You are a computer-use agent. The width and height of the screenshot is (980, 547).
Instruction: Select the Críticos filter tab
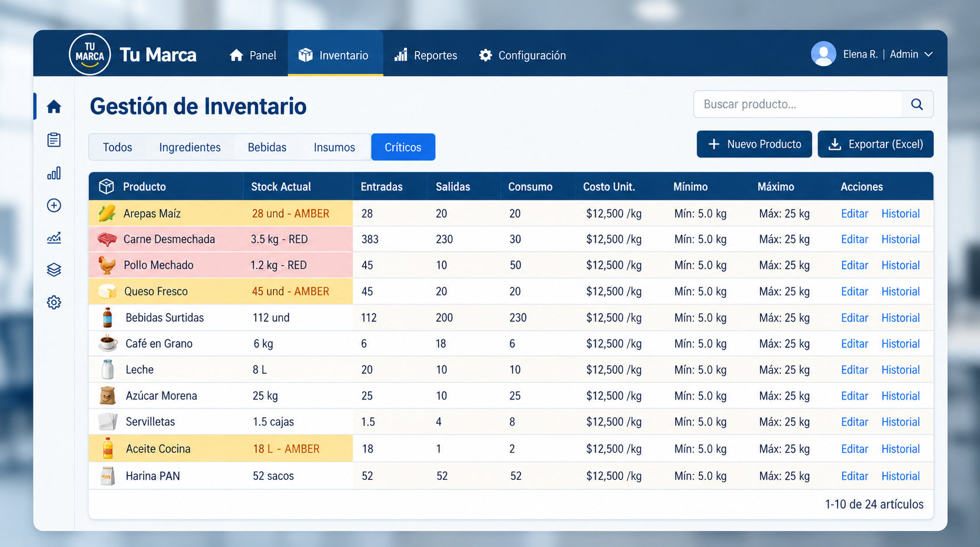(403, 147)
